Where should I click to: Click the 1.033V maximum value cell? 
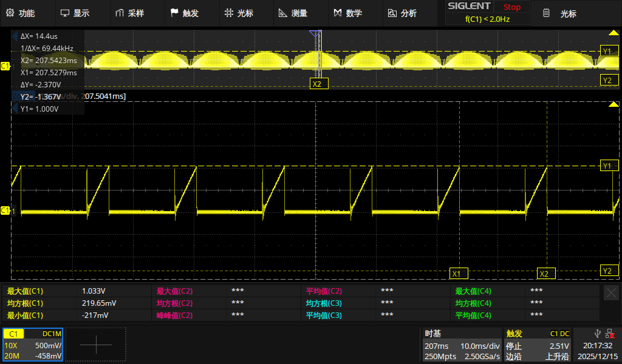pos(94,291)
